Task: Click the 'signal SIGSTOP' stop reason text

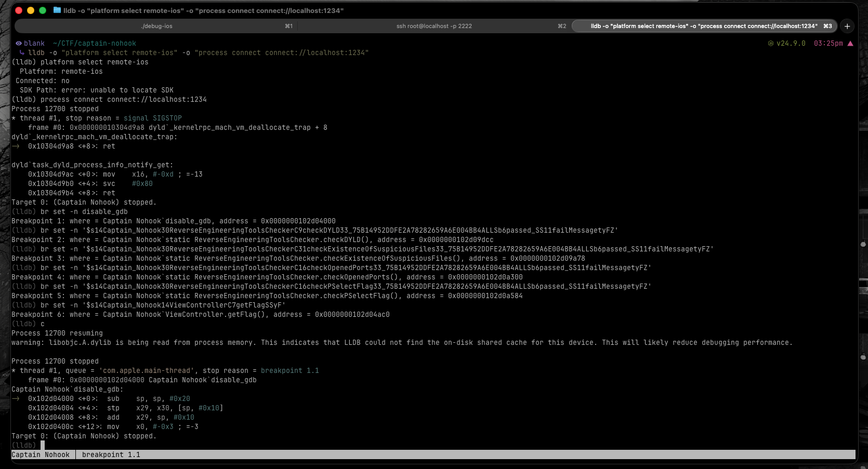Action: [152, 118]
